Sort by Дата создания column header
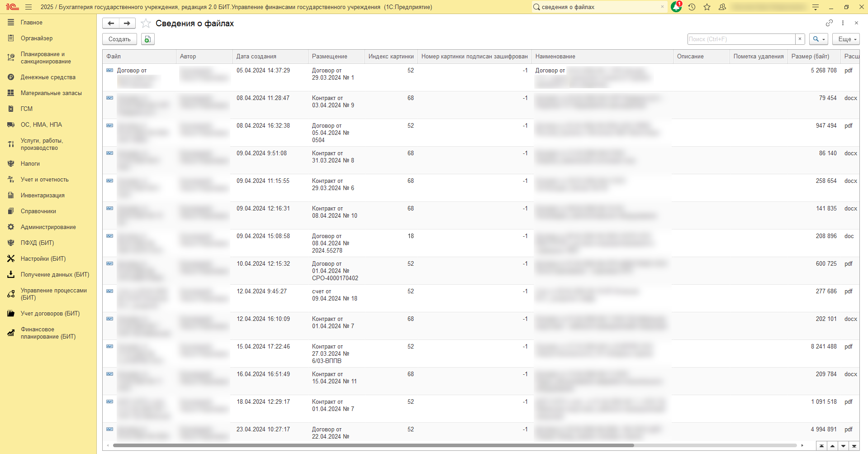868x454 pixels. [x=256, y=57]
